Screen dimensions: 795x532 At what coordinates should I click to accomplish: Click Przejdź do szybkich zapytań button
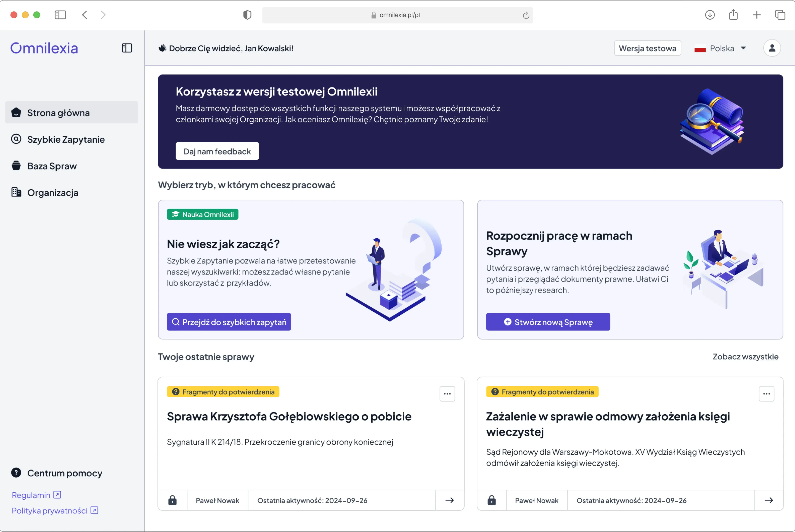click(x=229, y=322)
